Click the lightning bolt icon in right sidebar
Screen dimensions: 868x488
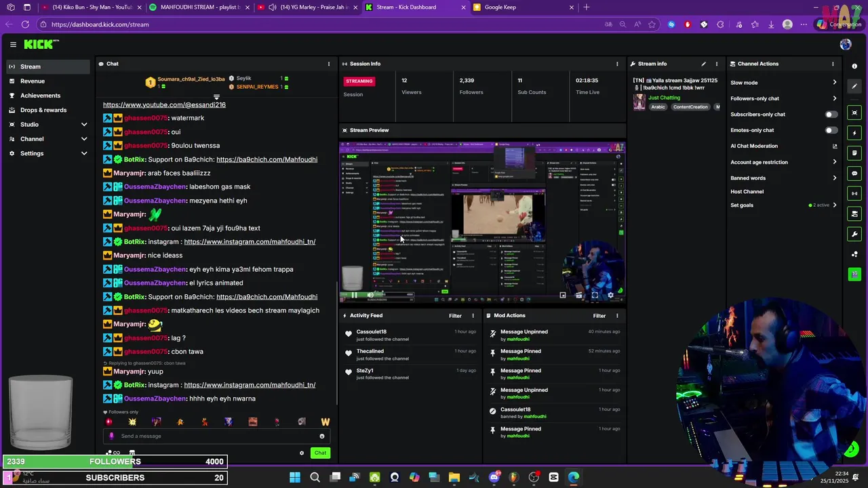[854, 133]
